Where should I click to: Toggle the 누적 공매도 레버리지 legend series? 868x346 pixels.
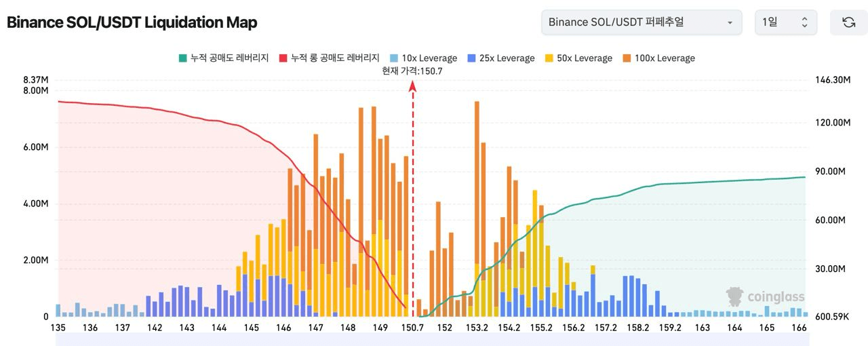point(223,58)
